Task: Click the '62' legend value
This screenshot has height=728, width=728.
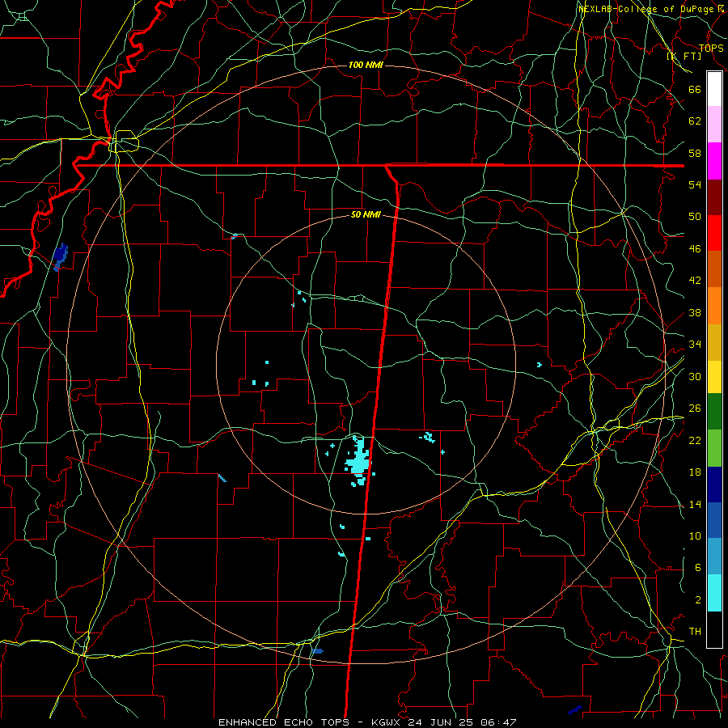Action: click(x=695, y=121)
